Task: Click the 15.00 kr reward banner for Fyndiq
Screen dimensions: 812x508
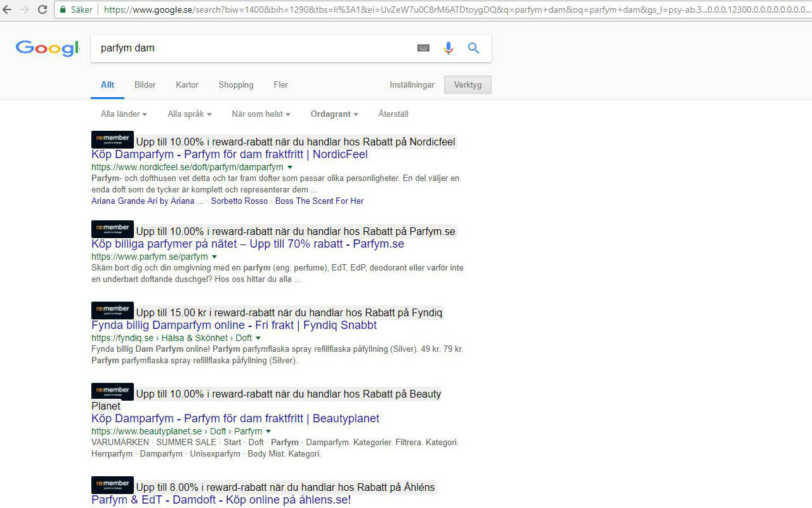Action: [x=289, y=312]
